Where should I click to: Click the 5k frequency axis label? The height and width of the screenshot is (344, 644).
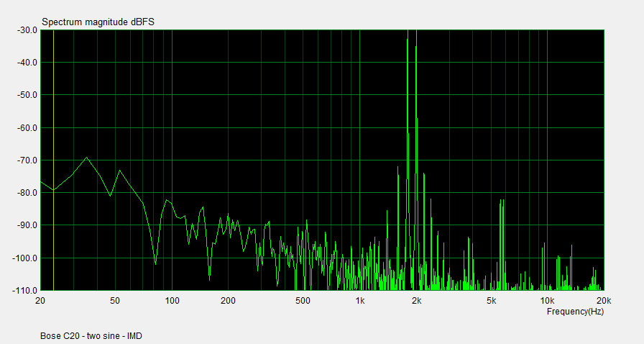(x=491, y=301)
